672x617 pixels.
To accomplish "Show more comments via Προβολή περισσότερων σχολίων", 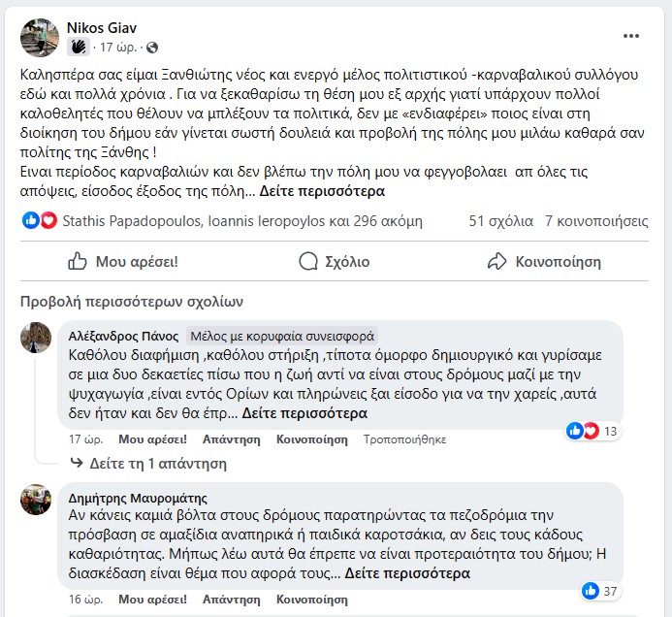I will click(131, 301).
